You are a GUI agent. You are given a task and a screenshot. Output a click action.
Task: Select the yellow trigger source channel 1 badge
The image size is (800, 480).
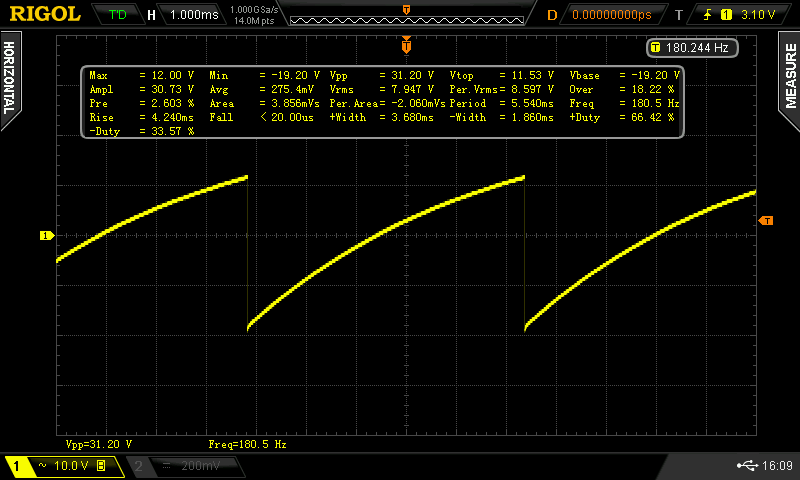point(726,15)
